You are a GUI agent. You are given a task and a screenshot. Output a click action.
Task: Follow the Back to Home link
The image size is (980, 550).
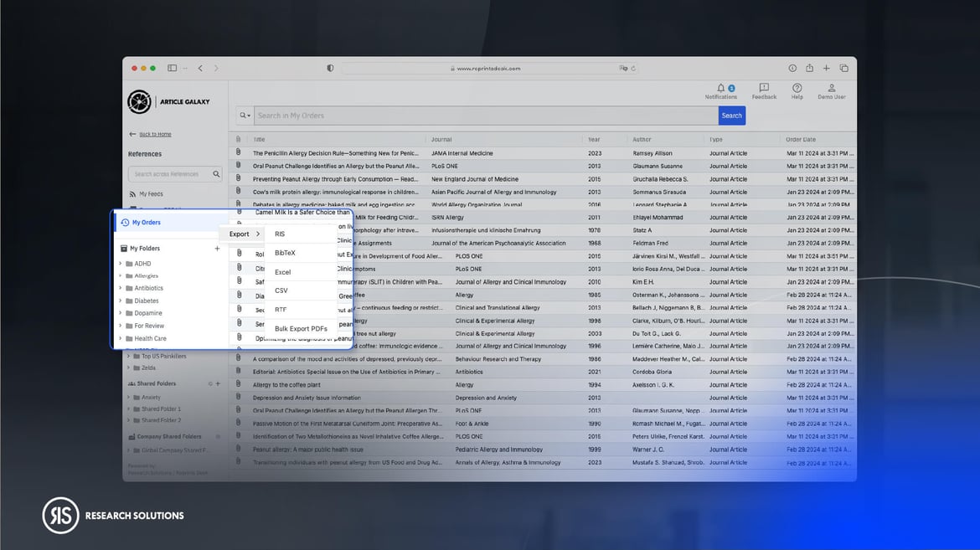[154, 134]
